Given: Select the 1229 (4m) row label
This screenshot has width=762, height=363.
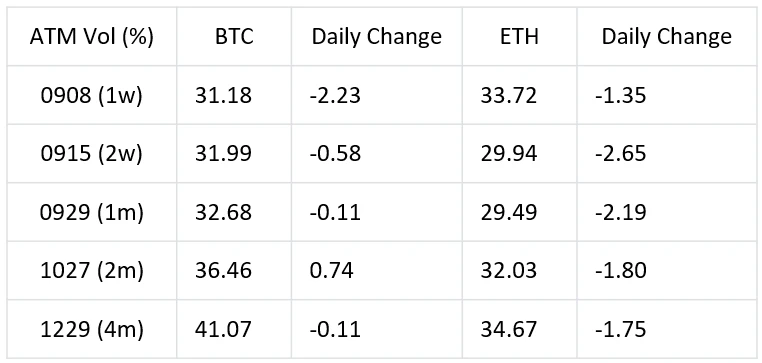Looking at the screenshot, I should [91, 330].
